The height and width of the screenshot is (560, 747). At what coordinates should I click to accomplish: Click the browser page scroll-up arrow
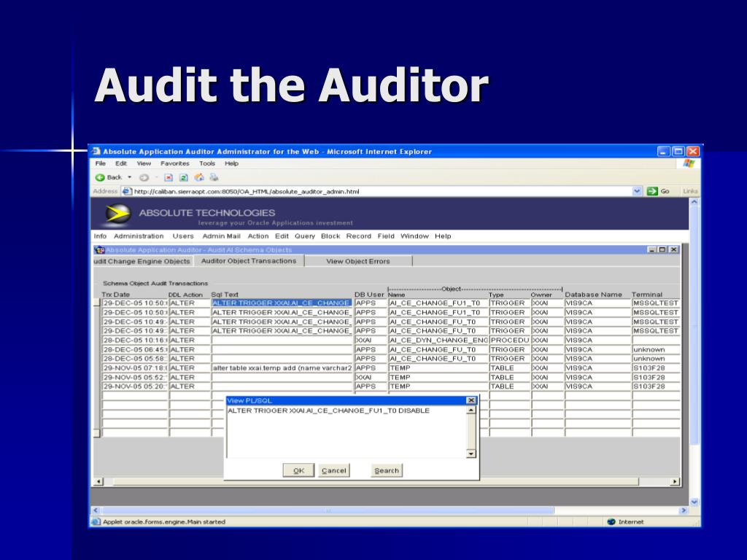coord(694,203)
